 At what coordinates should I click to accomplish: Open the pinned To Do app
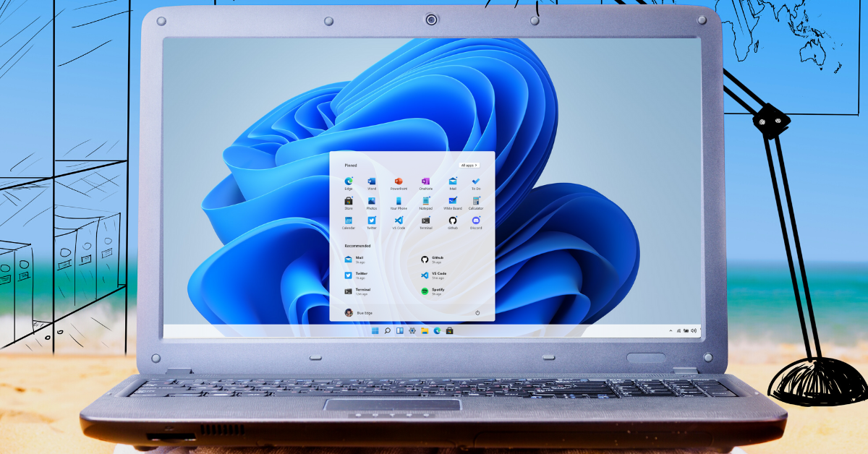[475, 181]
